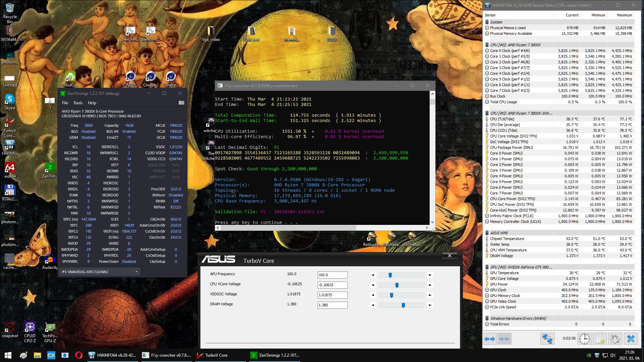Expand ZenTimings memory module dropdown
This screenshot has height=362, width=644.
pos(136,272)
